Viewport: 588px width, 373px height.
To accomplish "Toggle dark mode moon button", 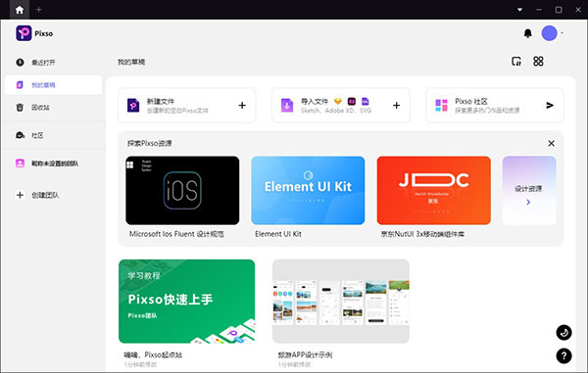I will (x=563, y=333).
